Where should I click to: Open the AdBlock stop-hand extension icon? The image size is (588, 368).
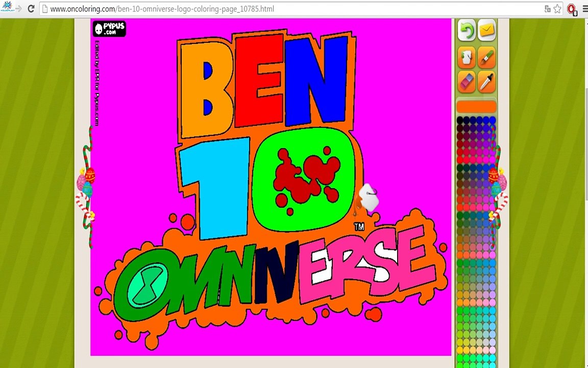[x=572, y=9]
